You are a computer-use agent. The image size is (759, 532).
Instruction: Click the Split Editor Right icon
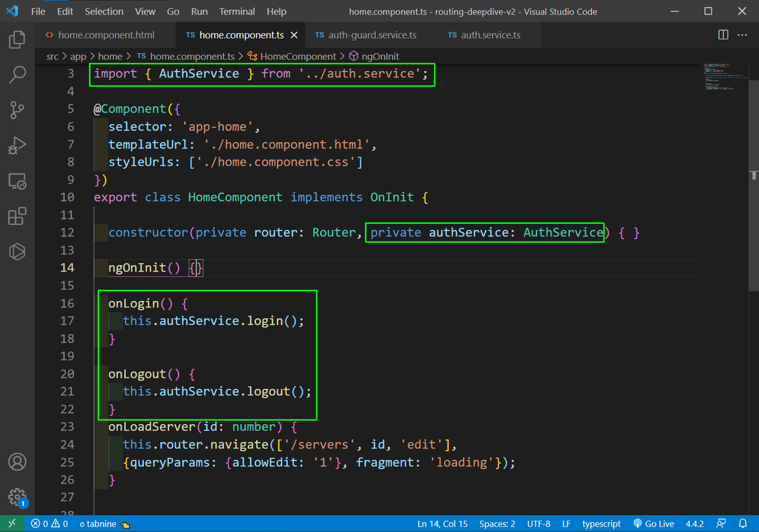[x=723, y=35]
